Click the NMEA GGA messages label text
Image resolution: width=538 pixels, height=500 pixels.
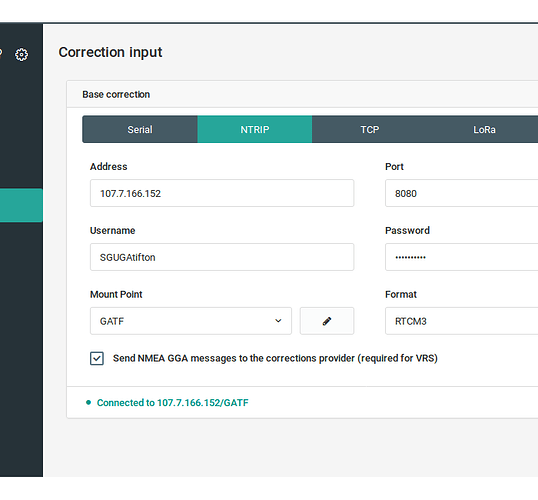(275, 359)
